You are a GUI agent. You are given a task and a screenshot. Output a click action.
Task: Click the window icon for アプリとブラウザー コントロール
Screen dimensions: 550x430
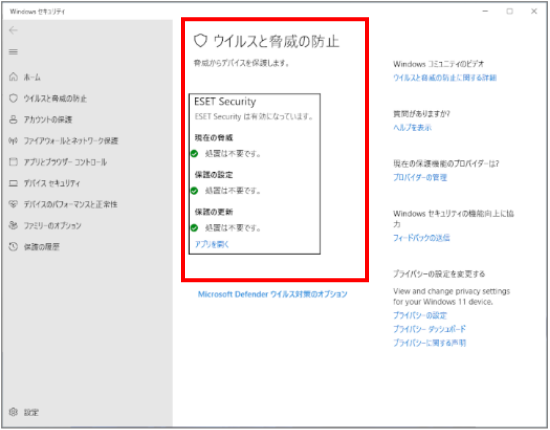click(13, 162)
